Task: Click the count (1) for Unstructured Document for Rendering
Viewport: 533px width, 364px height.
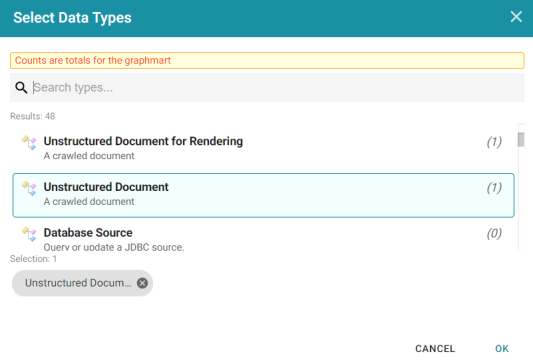Action: point(494,142)
